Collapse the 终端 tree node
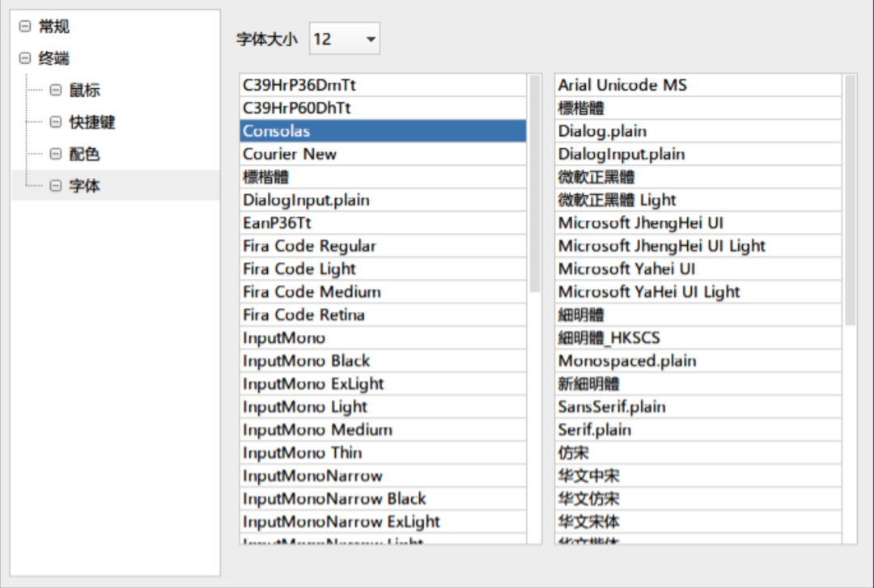The image size is (874, 588). [25, 57]
